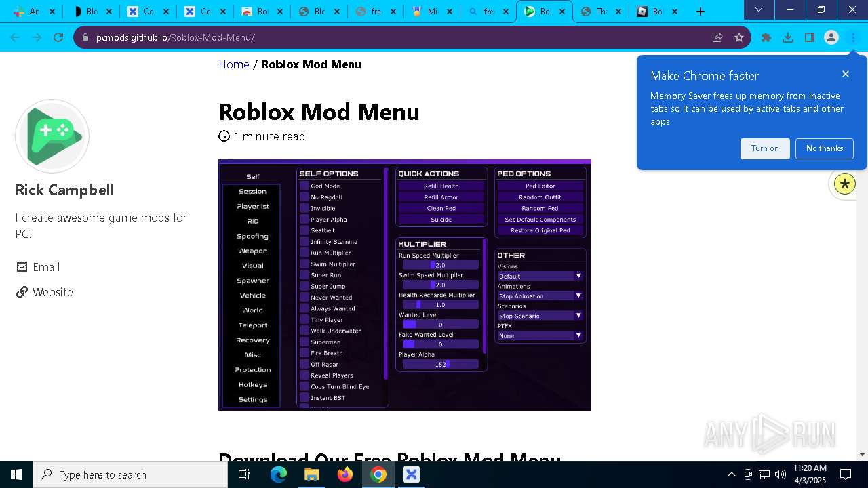The image size is (868, 488).
Task: Reload the page with the refresh icon
Action: click(58, 37)
